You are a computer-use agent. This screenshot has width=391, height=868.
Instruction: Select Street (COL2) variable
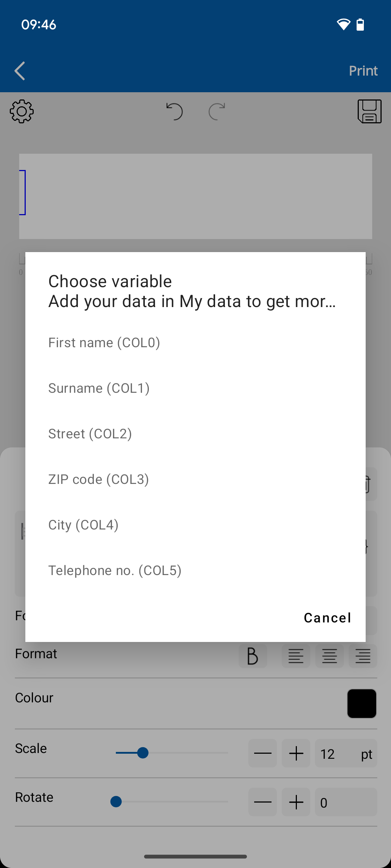(90, 434)
